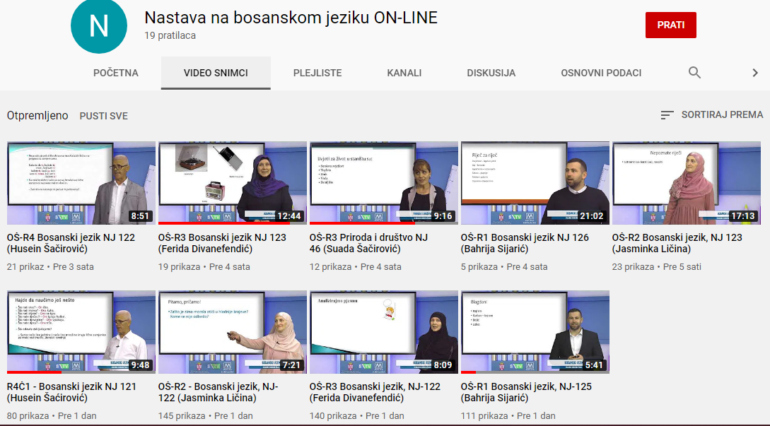Play all videos via PUSTI SVE
Image resolution: width=770 pixels, height=426 pixels.
(104, 116)
